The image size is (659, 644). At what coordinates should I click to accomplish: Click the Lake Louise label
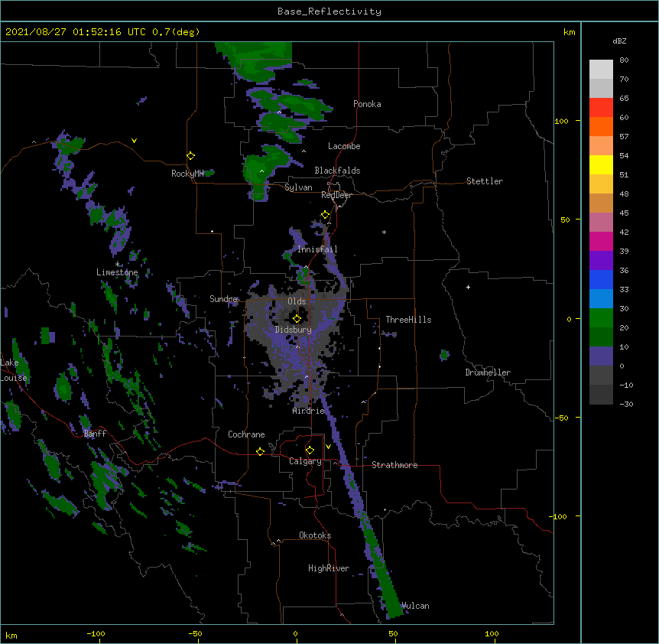coord(14,370)
